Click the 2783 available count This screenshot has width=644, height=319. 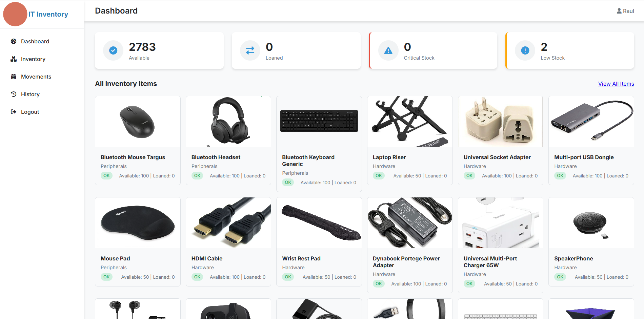tap(142, 47)
